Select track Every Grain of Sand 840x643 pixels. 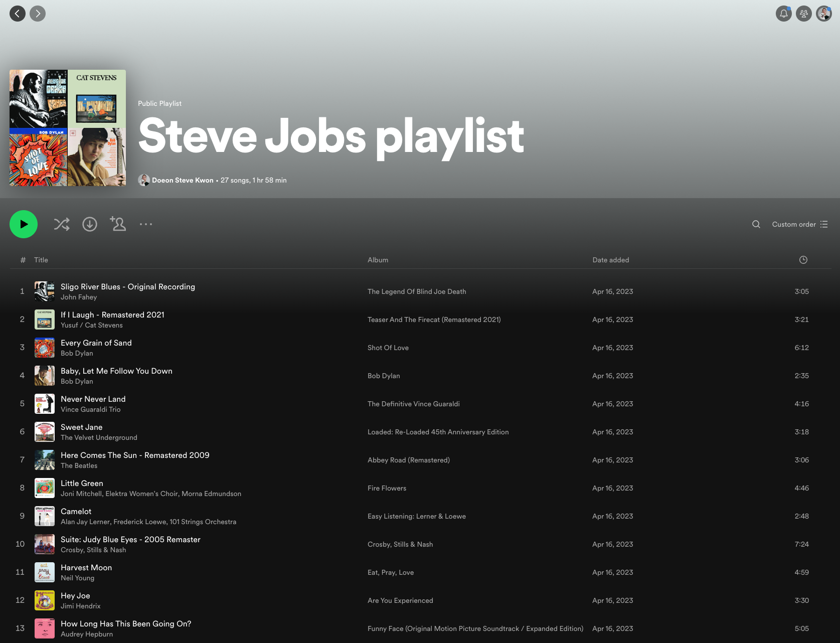(96, 343)
